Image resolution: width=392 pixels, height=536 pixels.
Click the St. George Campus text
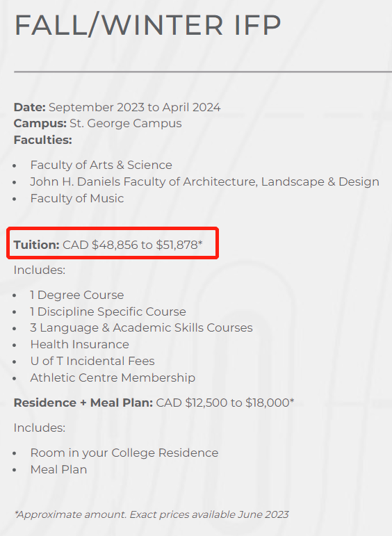(x=125, y=124)
